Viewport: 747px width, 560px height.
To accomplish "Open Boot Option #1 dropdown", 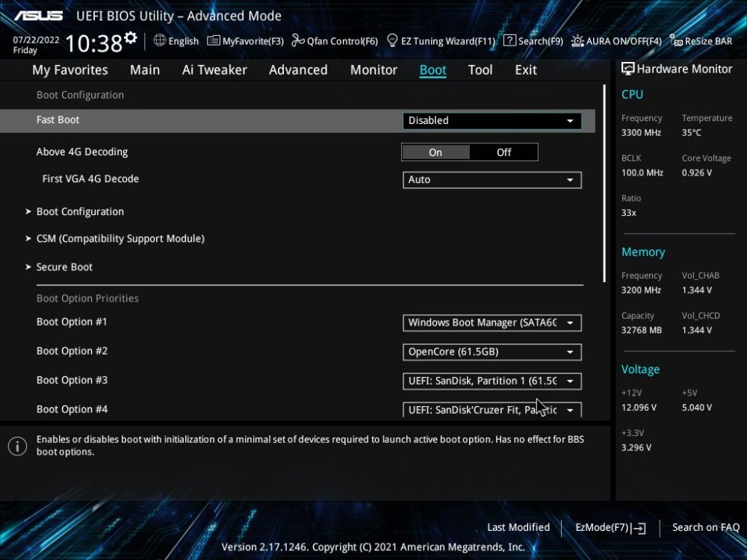I will point(492,323).
